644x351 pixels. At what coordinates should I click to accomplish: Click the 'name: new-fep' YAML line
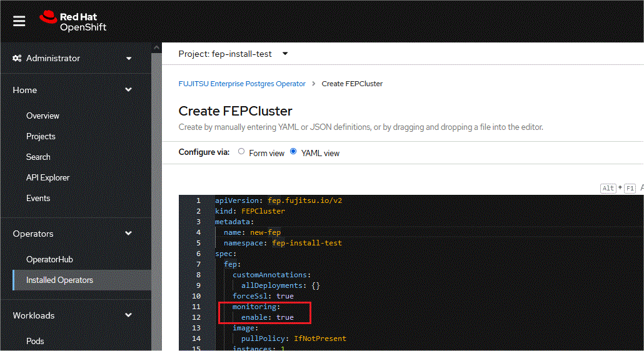pyautogui.click(x=252, y=232)
